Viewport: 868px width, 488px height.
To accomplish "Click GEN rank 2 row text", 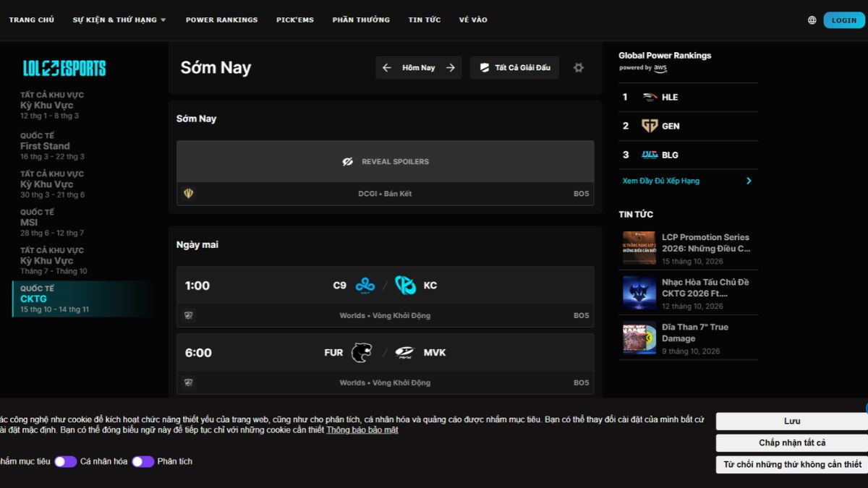I will tap(671, 126).
